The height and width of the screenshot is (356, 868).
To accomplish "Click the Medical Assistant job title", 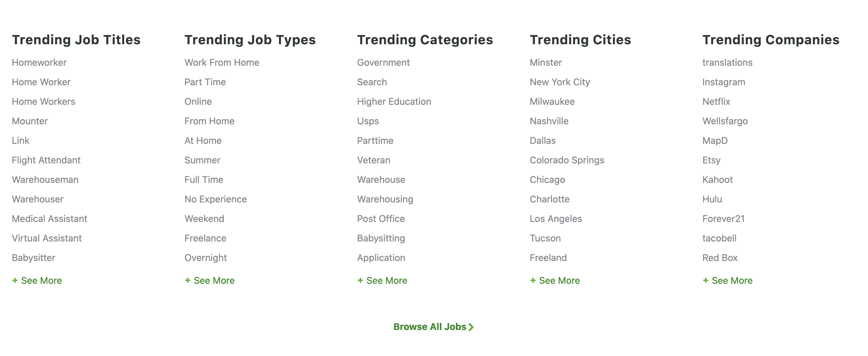I will pos(50,218).
